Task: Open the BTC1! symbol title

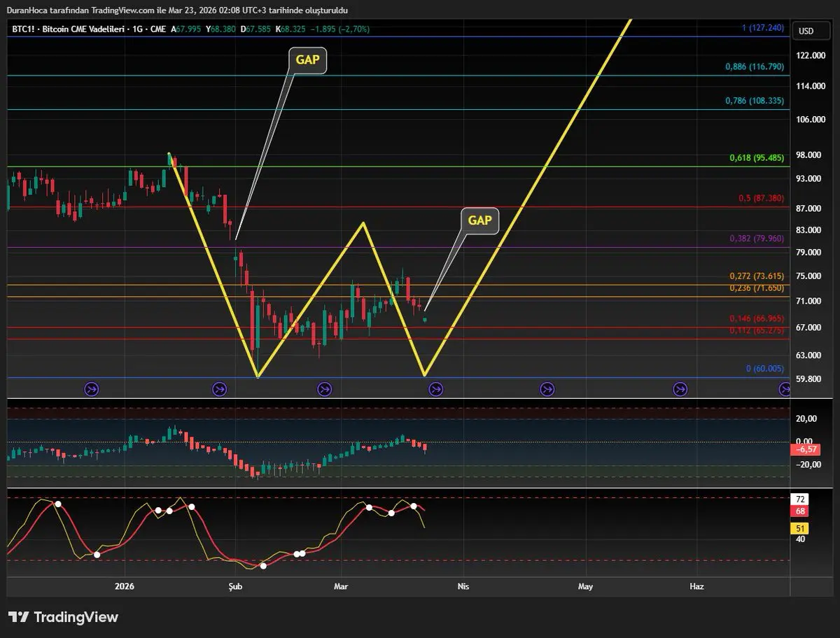Action: coord(23,29)
